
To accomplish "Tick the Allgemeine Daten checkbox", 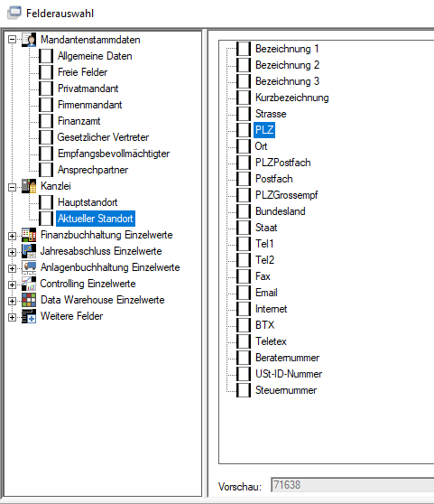I will pos(46,56).
